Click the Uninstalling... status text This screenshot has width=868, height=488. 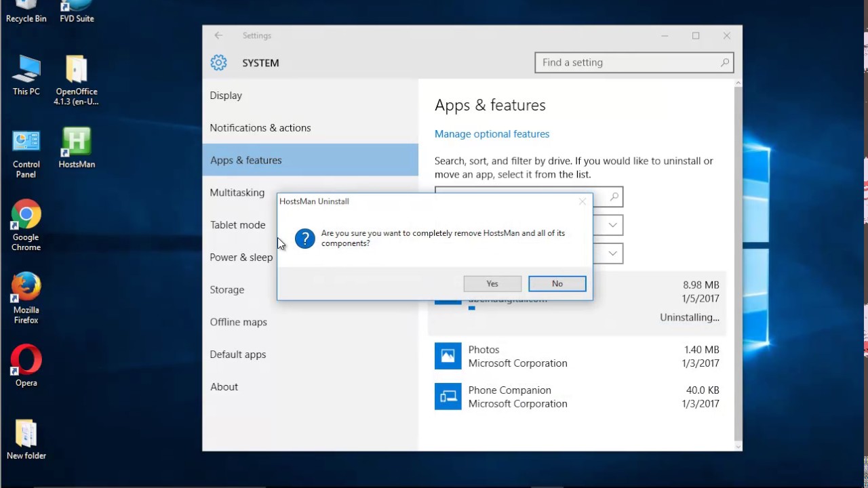(x=690, y=317)
